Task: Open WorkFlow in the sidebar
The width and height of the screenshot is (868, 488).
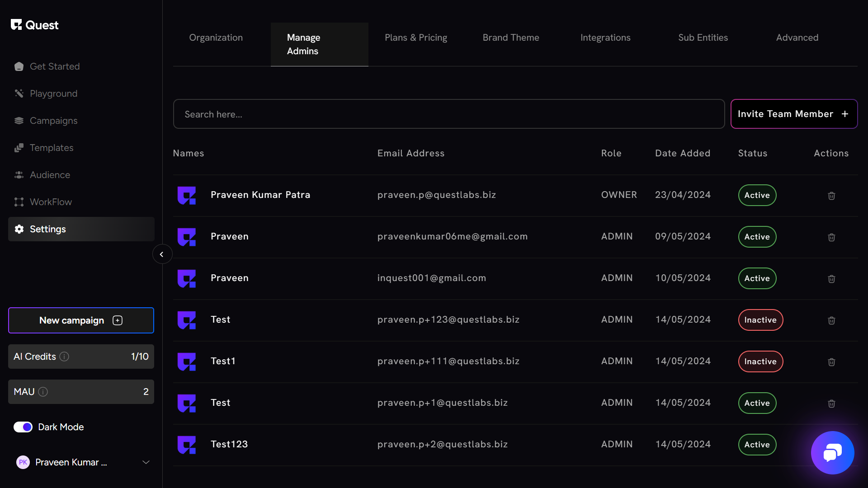Action: pyautogui.click(x=51, y=202)
